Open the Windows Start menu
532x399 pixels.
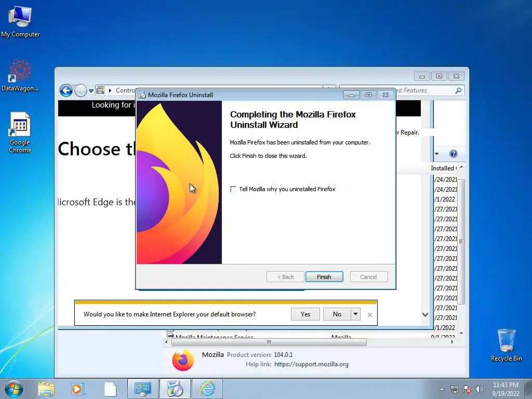coord(14,389)
